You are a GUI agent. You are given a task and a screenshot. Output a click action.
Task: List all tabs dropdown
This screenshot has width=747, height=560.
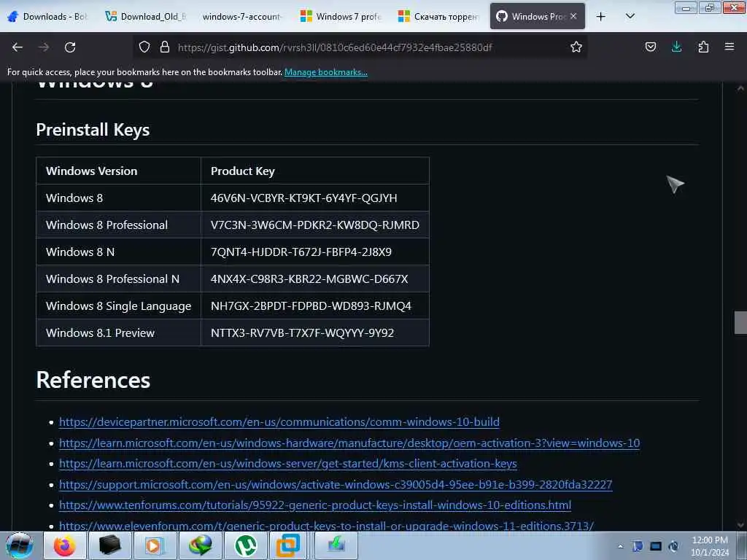point(630,17)
